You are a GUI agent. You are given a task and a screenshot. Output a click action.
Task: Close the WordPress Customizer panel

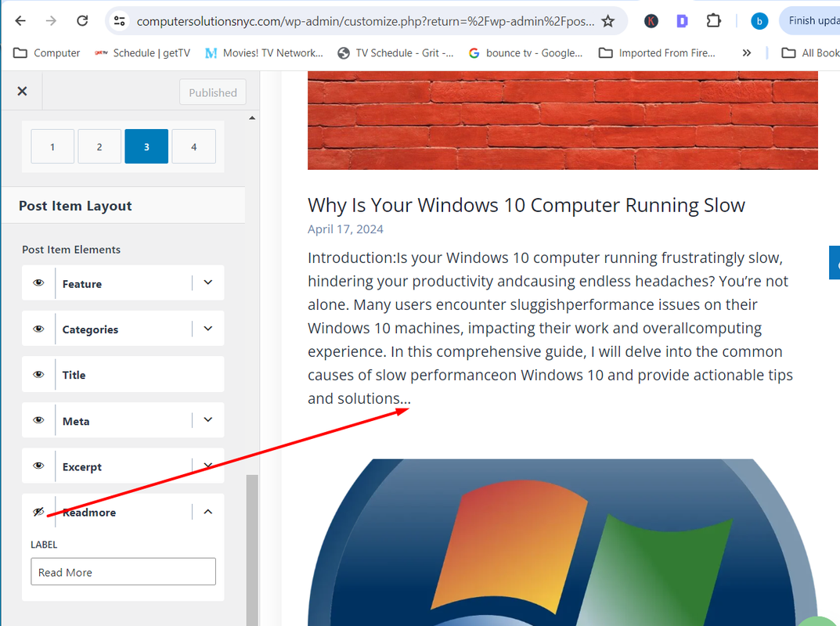22,91
